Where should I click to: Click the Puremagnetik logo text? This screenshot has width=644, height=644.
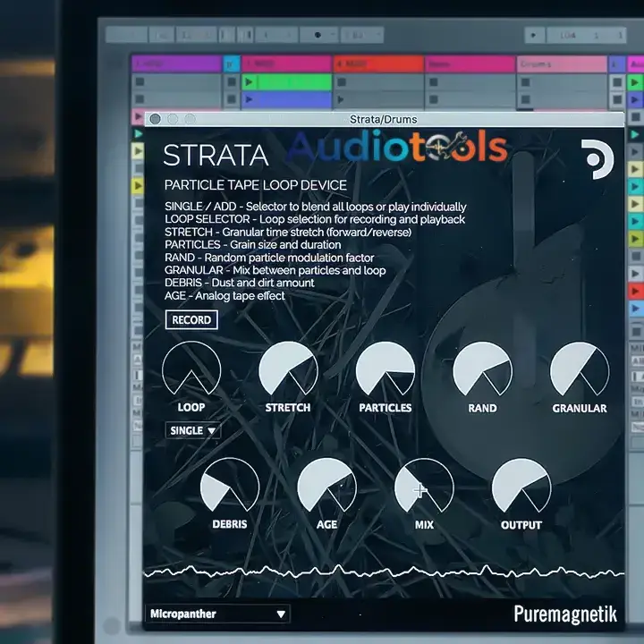coord(565,614)
